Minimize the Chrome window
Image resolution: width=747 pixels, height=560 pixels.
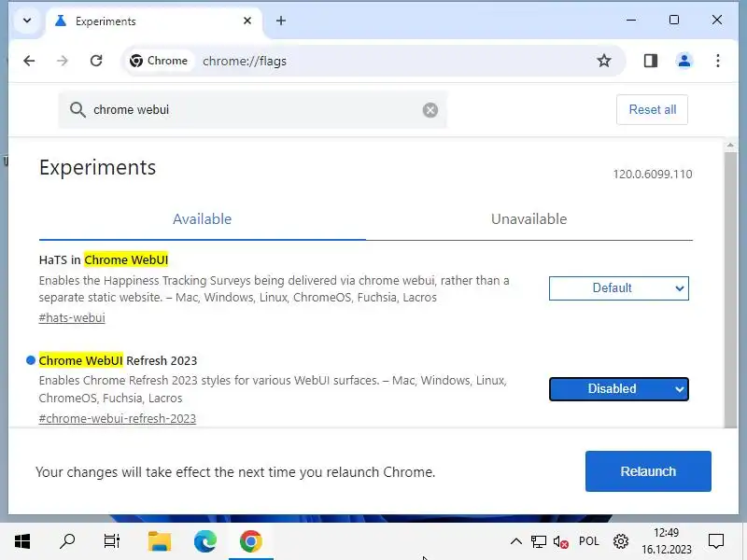tap(631, 20)
